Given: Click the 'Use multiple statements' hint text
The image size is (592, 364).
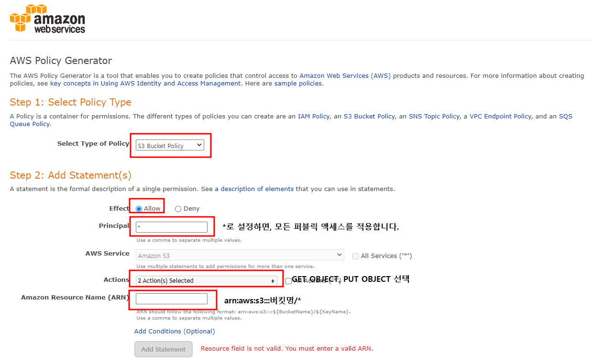Looking at the screenshot, I should (x=225, y=266).
